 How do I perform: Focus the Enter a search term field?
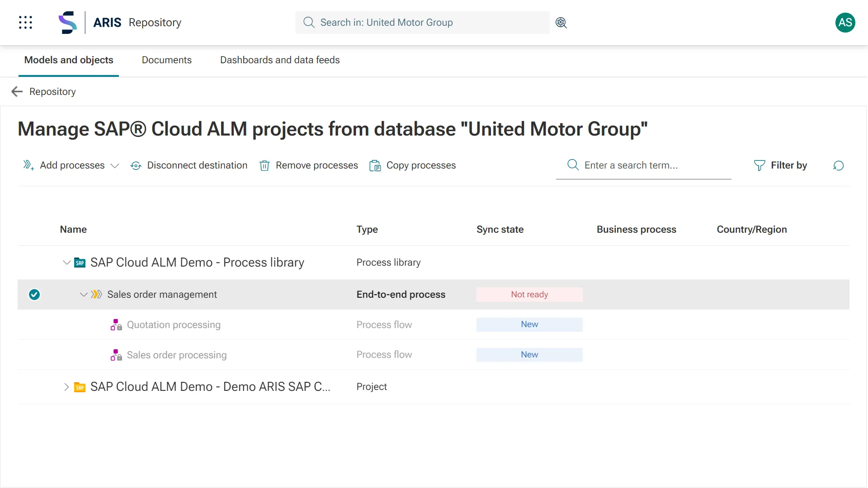point(643,165)
